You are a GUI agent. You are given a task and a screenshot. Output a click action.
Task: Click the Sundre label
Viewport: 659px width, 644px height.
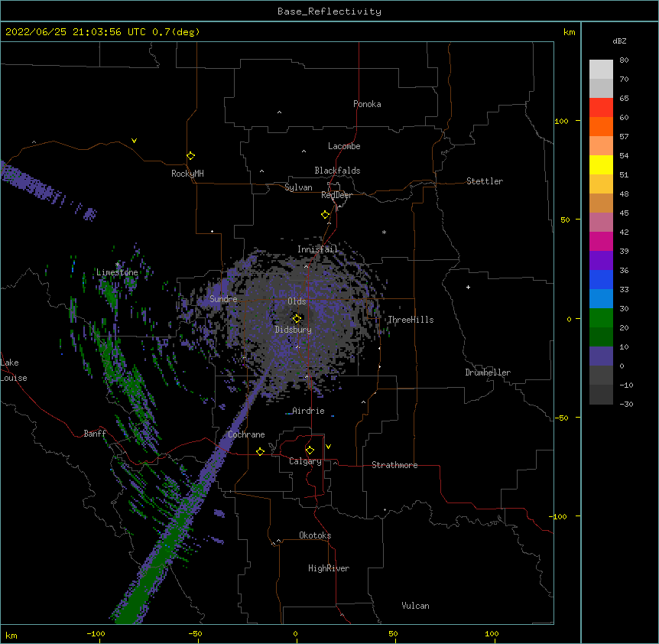[223, 299]
